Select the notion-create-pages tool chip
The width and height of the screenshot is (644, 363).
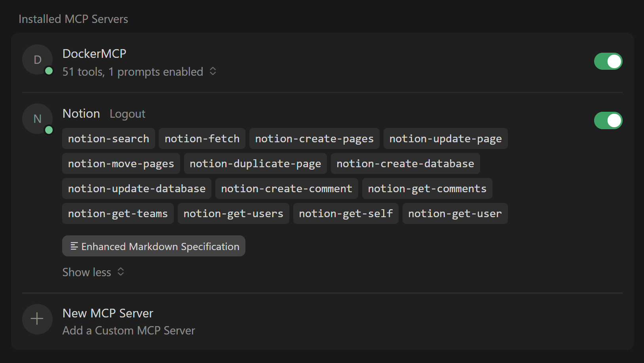click(314, 139)
